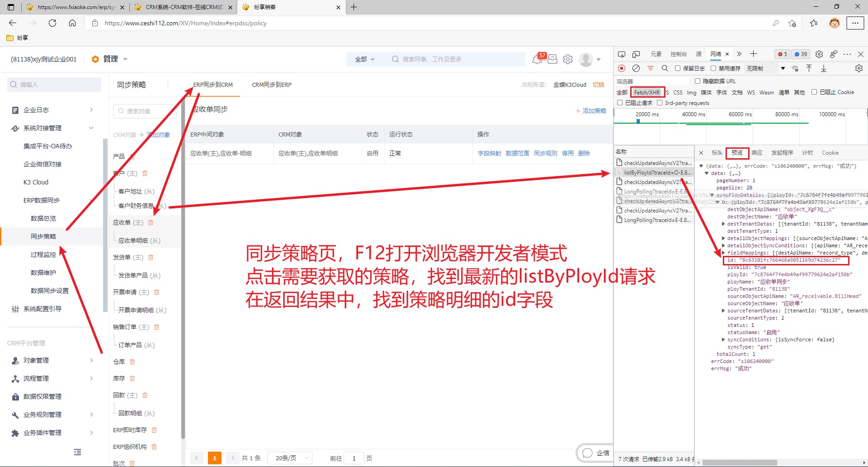Open network settings gear in DevTools
Viewport: 868px width, 467px height.
pyautogui.click(x=859, y=68)
